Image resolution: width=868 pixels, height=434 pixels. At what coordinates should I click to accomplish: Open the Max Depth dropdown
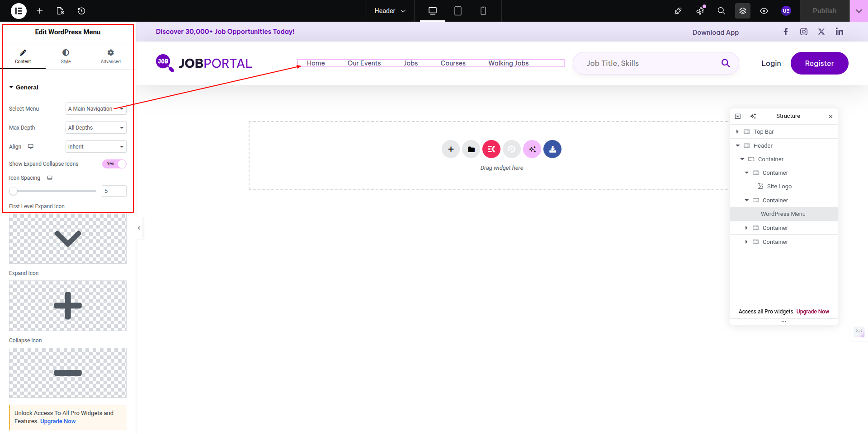pyautogui.click(x=96, y=128)
